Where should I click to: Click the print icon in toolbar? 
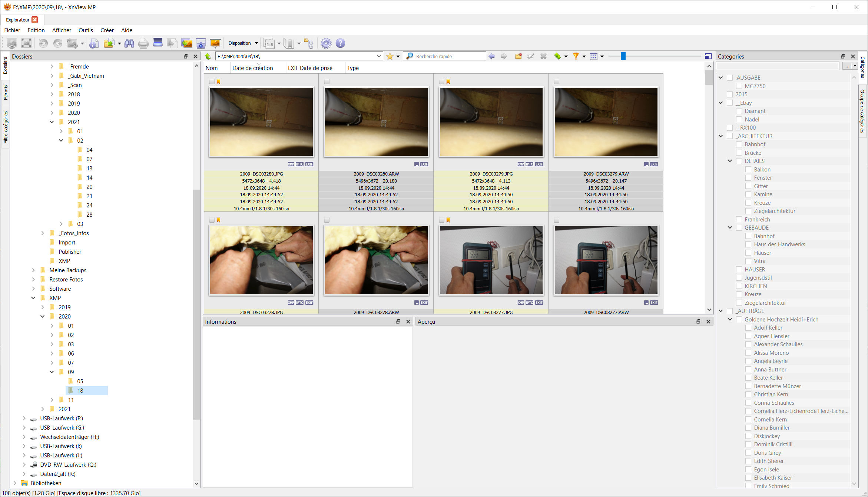(x=143, y=43)
